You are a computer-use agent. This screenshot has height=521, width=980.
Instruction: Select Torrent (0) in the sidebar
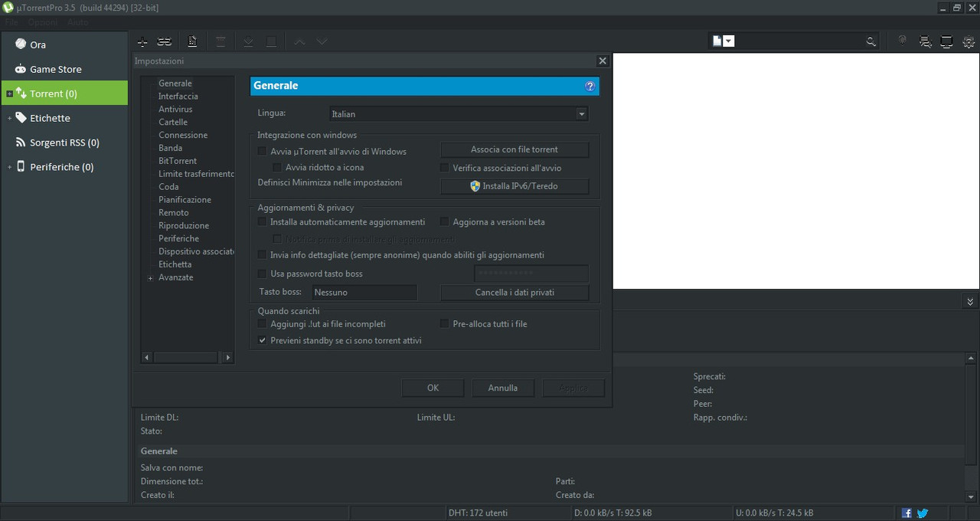tap(64, 93)
